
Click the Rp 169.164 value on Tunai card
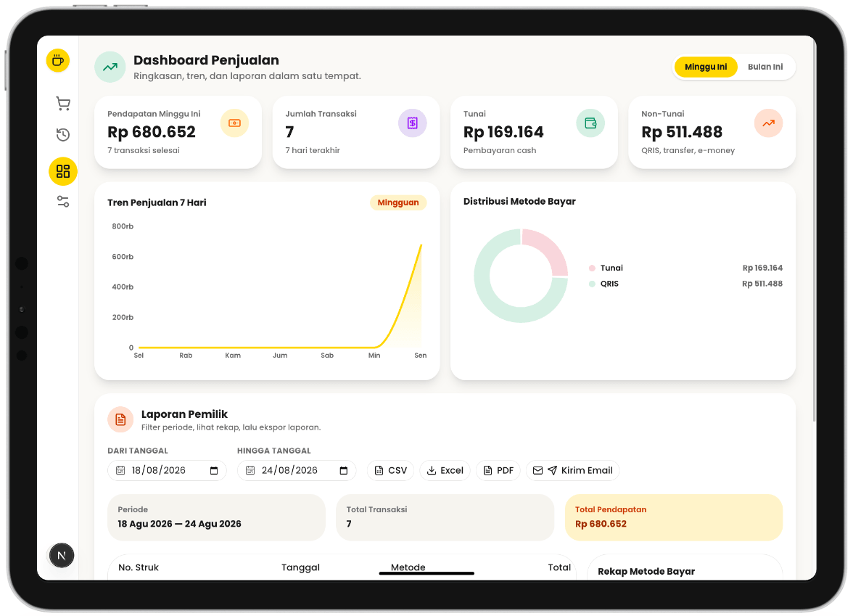point(503,132)
